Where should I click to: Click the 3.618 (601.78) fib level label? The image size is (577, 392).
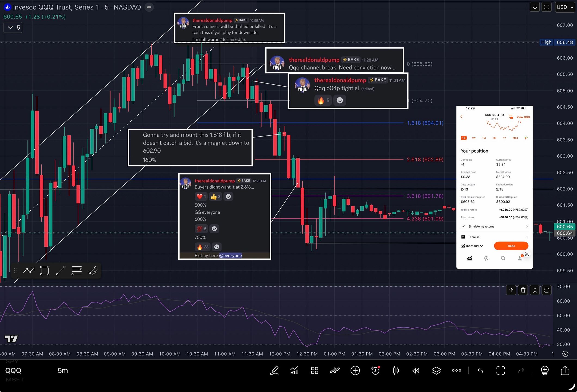pos(425,196)
